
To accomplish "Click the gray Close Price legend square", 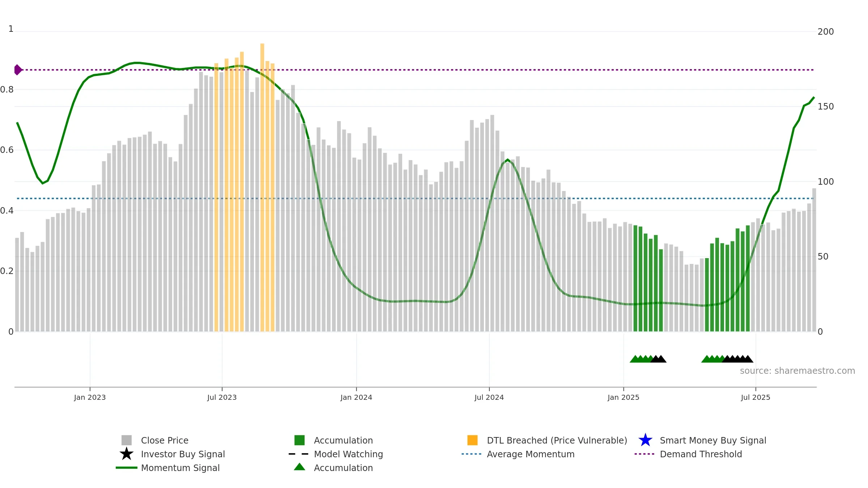I will [x=127, y=440].
